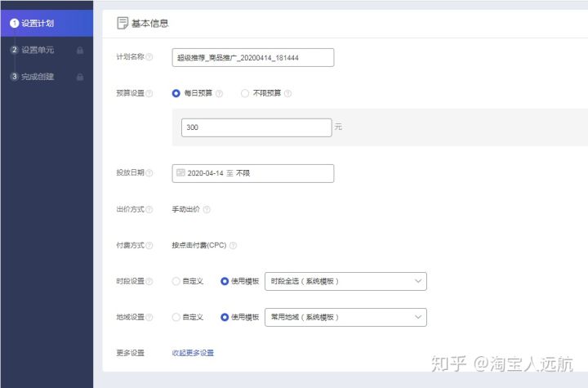Viewport: 588px width, 388px height.
Task: Select the 不限预算 radio button
Action: (x=244, y=93)
